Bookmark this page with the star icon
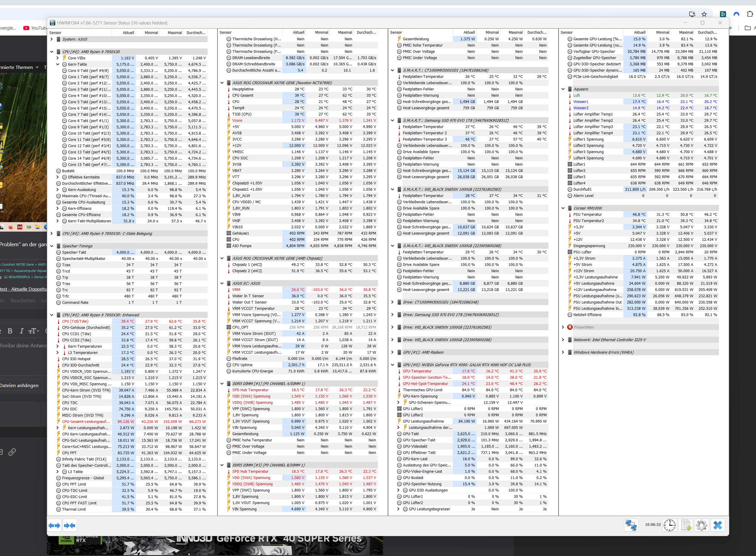The height and width of the screenshot is (556, 756). [x=704, y=14]
